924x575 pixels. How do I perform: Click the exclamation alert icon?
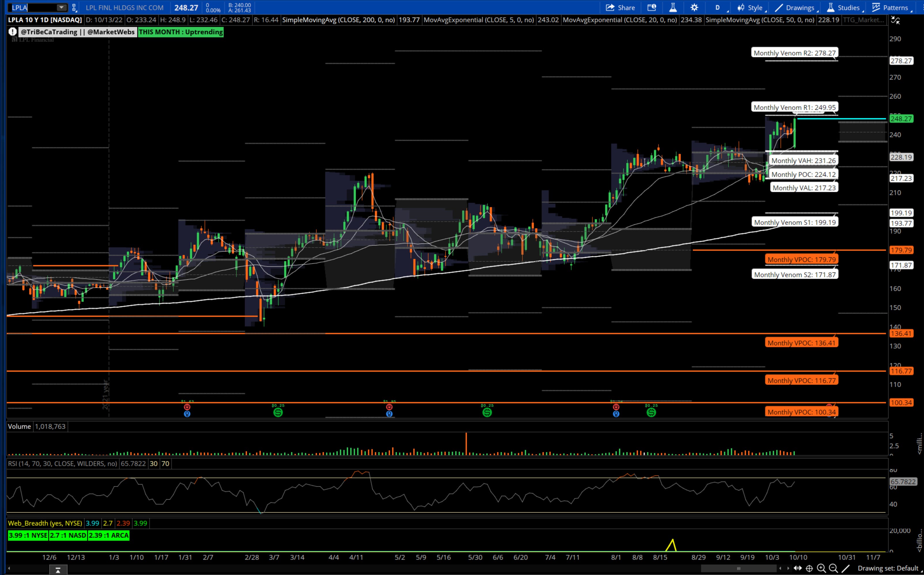[x=13, y=32]
